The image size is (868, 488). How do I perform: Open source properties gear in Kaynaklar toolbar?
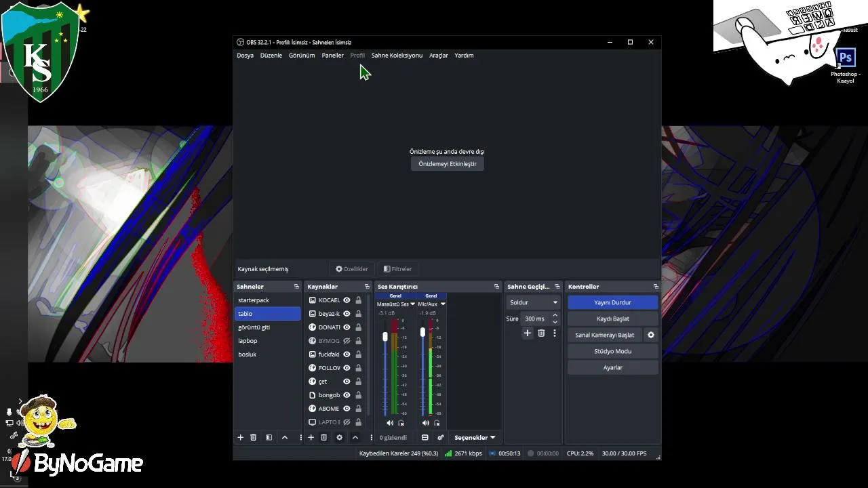[x=340, y=438]
